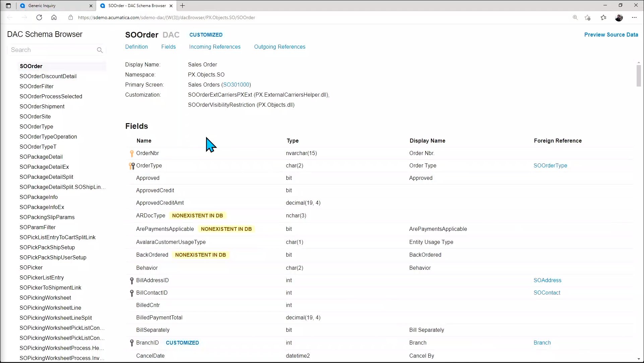The width and height of the screenshot is (644, 363).
Task: Click the vertical tabs icon at top left
Action: [8, 5]
